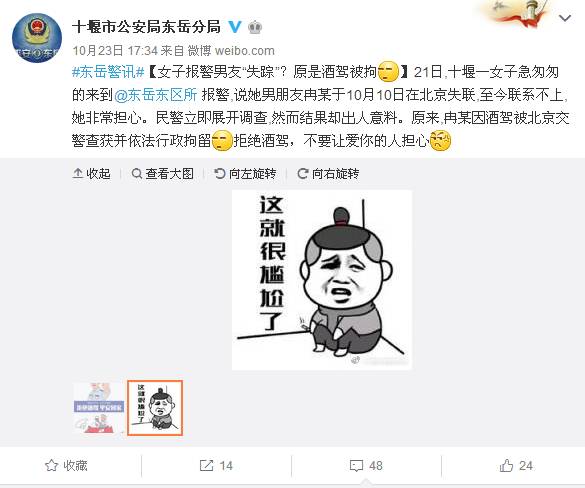The image size is (585, 488).
Task: Click the weibo.com source link
Action: tap(245, 50)
